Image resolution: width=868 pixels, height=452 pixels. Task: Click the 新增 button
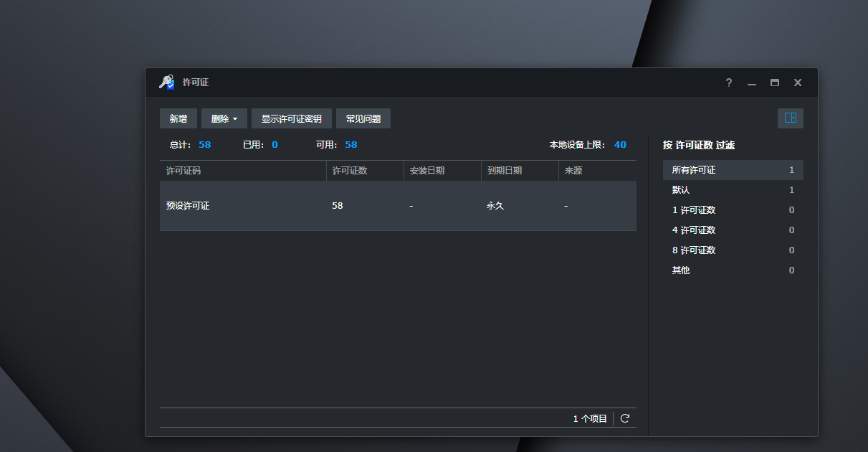pyautogui.click(x=178, y=118)
